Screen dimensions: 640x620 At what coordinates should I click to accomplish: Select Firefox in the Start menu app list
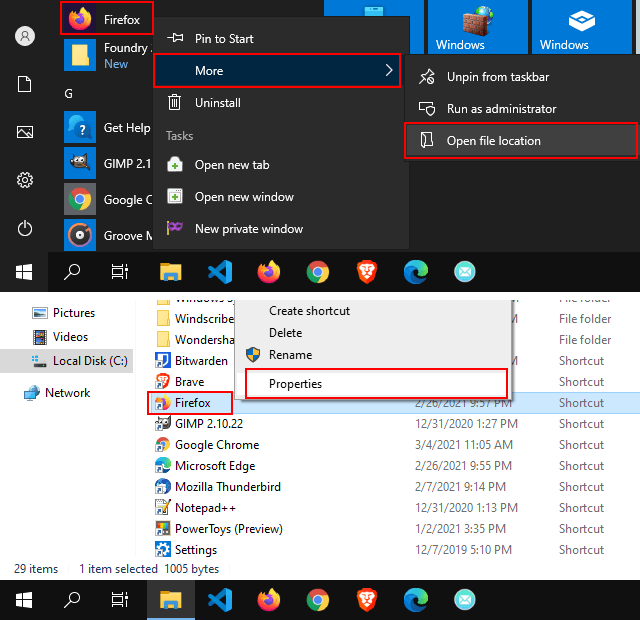pyautogui.click(x=107, y=19)
